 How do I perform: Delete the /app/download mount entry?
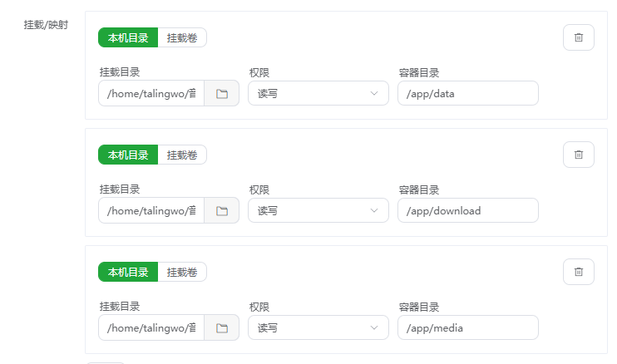pos(579,155)
